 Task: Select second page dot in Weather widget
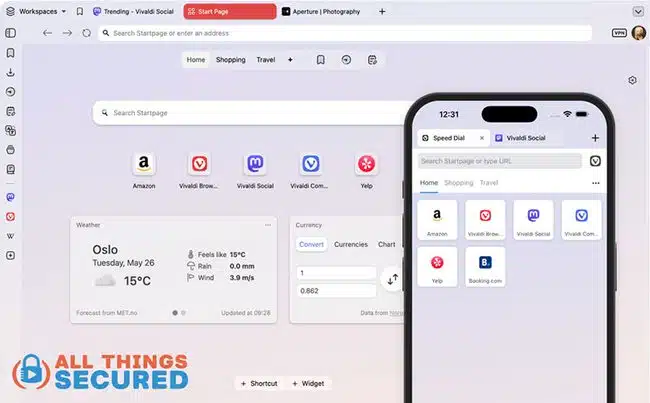(x=183, y=313)
